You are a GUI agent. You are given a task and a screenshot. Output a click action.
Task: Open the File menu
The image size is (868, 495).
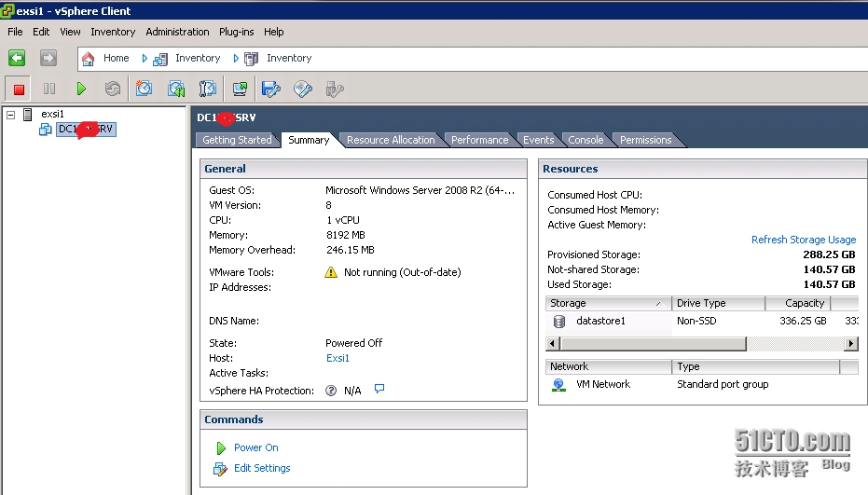(x=15, y=32)
